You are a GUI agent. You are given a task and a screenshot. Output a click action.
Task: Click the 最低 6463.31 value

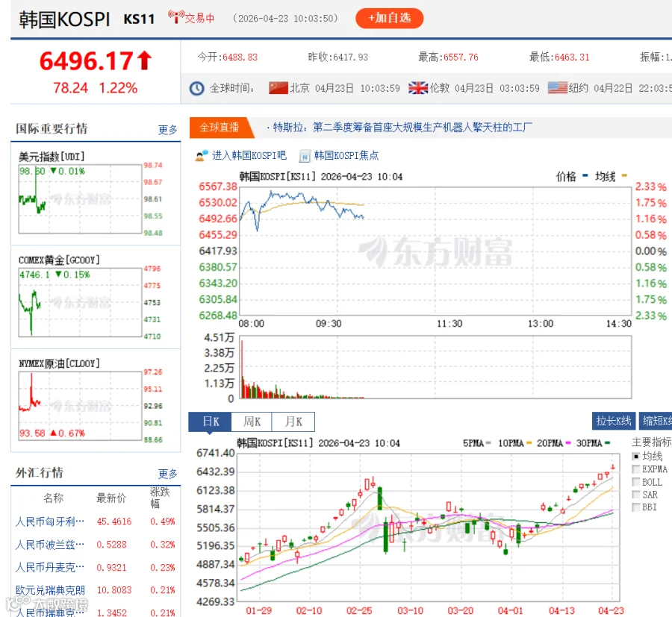click(572, 57)
